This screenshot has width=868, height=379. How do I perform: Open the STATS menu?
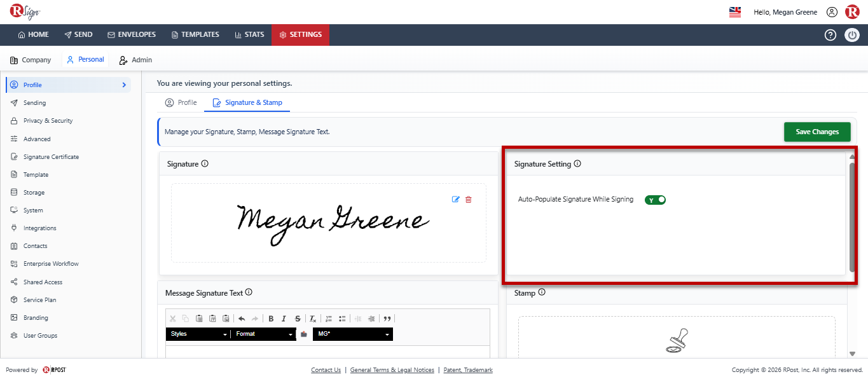point(249,35)
